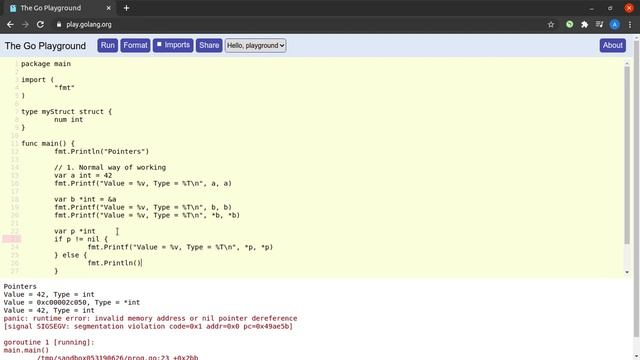Image resolution: width=640 pixels, height=360 pixels.
Task: Open the green extension icon in toolbar
Action: (569, 24)
